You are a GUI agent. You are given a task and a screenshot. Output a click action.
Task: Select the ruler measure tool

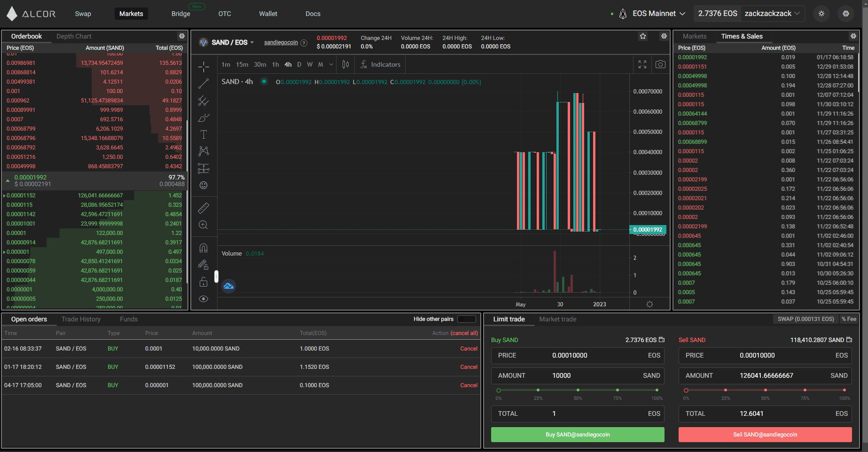pos(203,208)
